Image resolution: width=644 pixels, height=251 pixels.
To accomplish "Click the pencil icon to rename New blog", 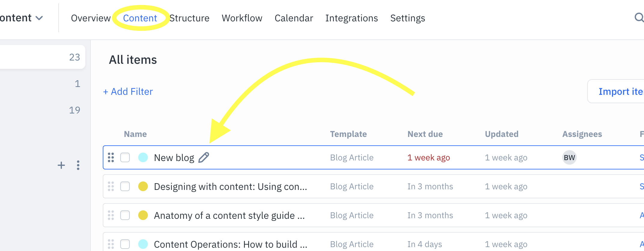I will click(204, 157).
